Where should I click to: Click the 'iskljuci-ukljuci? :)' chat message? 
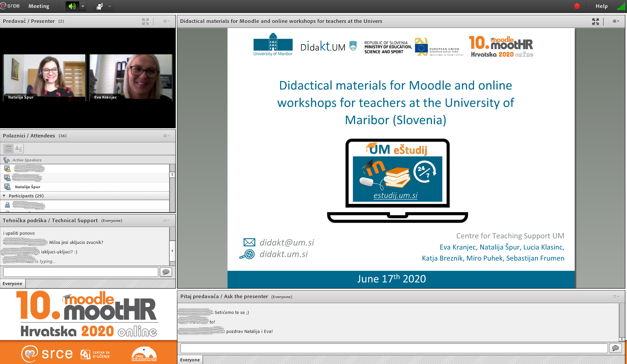point(59,252)
